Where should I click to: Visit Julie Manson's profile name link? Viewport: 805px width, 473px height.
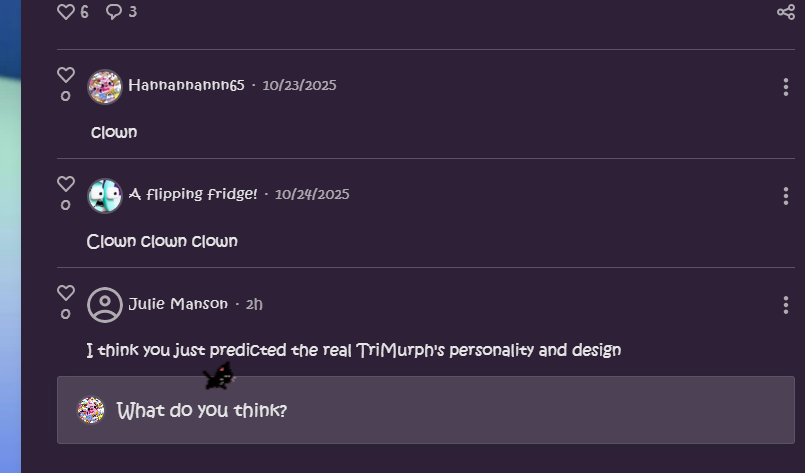pos(178,304)
